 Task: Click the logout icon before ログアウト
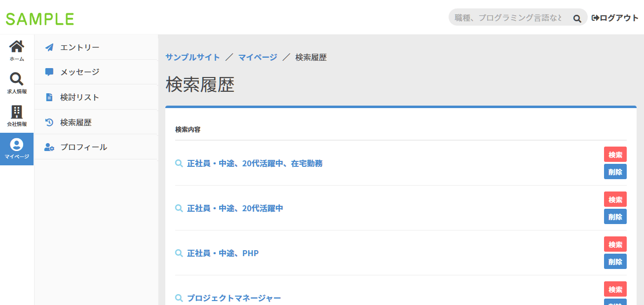[594, 17]
